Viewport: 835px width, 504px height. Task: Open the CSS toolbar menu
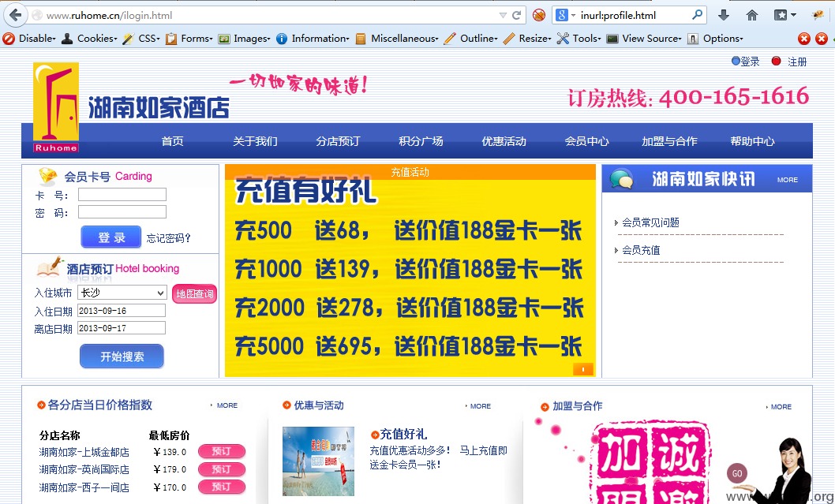[140, 39]
